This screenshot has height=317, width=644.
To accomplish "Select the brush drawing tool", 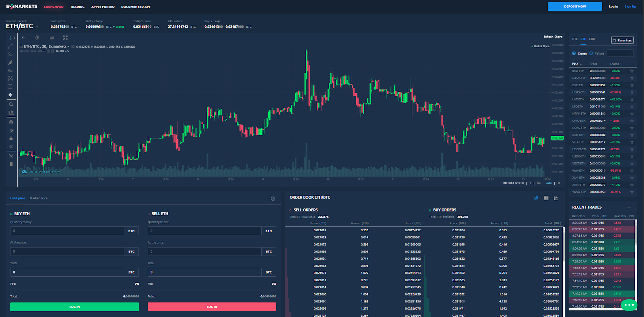I will [x=10, y=62].
